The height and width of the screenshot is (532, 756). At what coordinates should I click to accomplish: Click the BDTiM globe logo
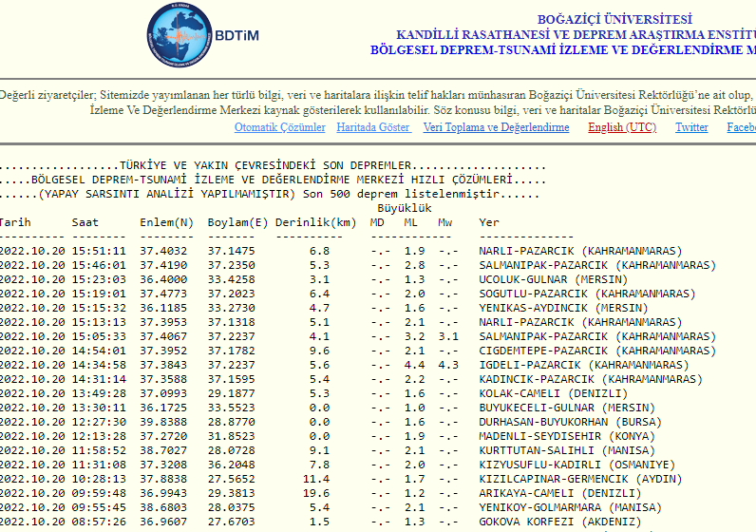coord(180,35)
